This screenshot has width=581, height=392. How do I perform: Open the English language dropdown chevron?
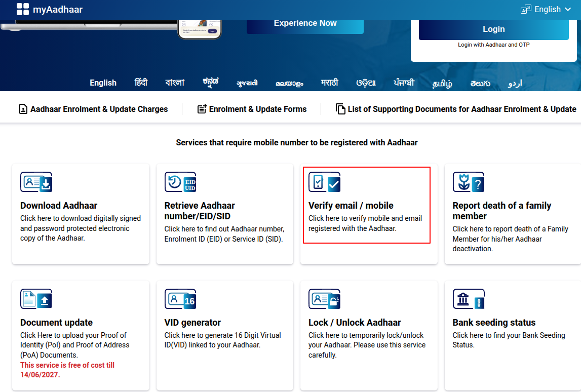(x=568, y=9)
